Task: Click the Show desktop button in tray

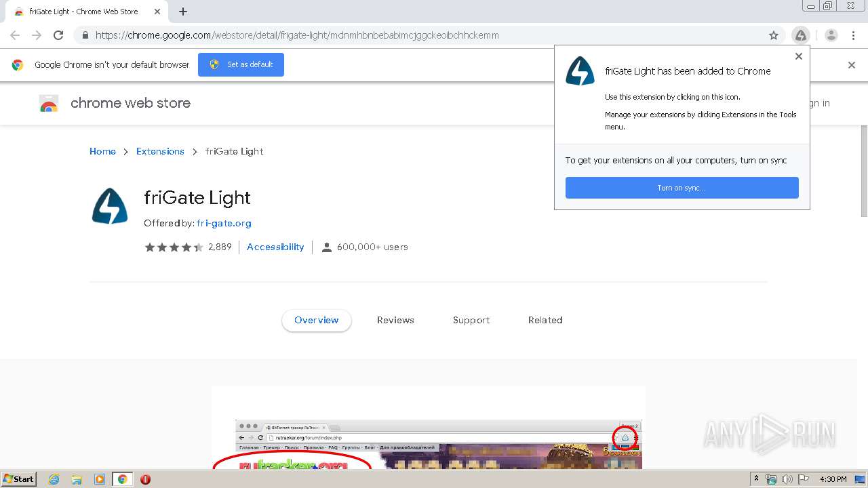Action: 861,479
